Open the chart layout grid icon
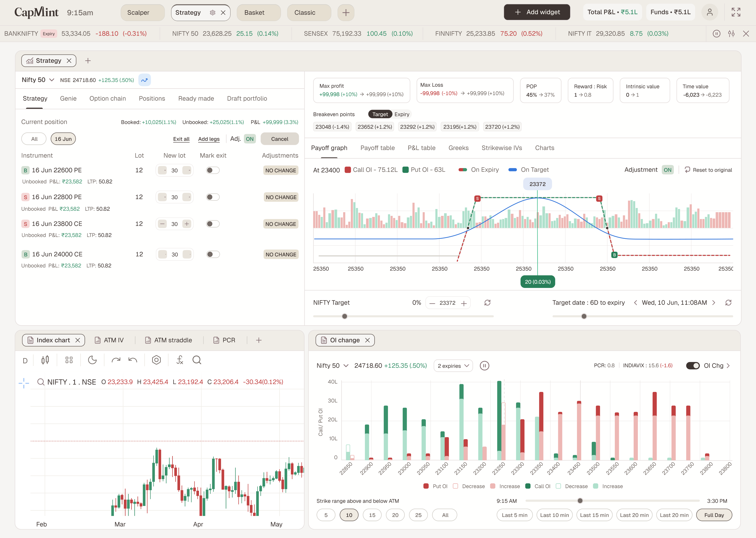756x538 pixels. point(69,360)
